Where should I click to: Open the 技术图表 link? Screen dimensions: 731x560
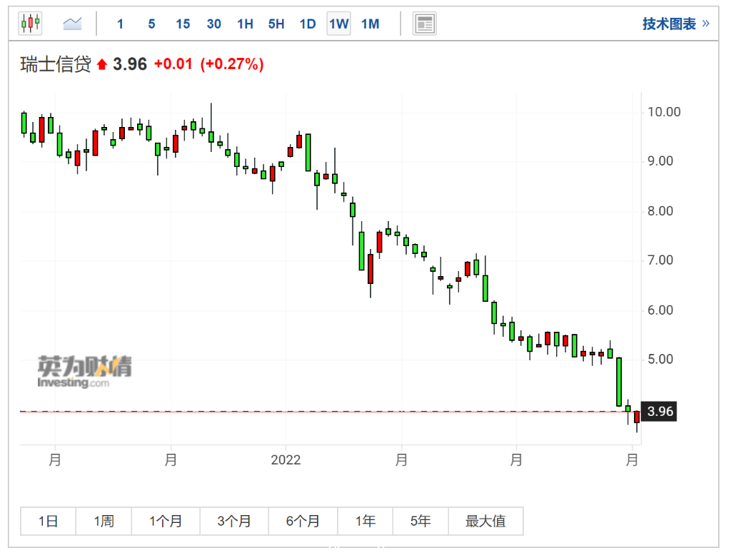(675, 24)
